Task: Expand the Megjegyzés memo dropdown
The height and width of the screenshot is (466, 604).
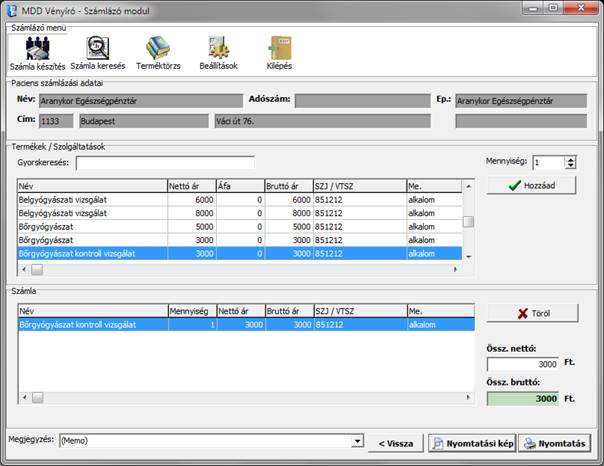Action: click(x=357, y=441)
